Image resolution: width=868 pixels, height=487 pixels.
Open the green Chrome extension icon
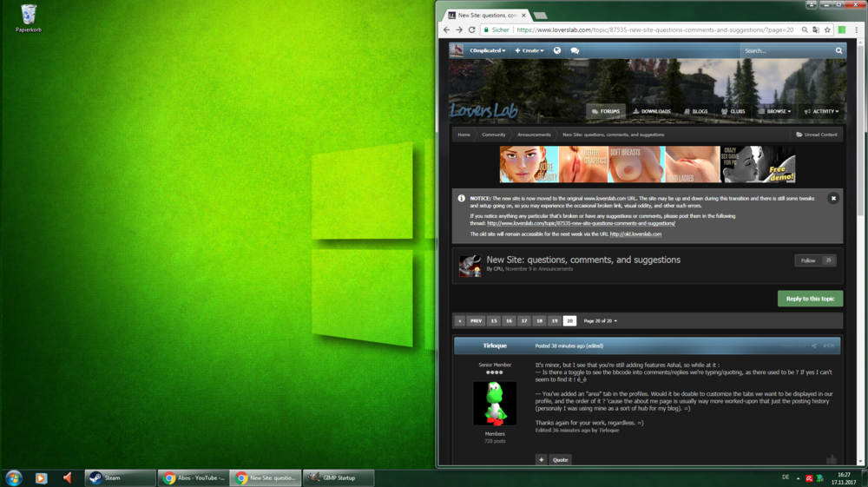tap(841, 30)
